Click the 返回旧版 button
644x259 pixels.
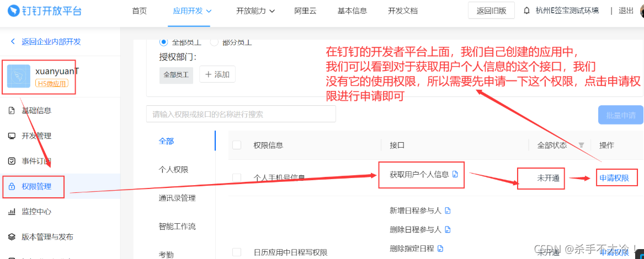coord(491,10)
